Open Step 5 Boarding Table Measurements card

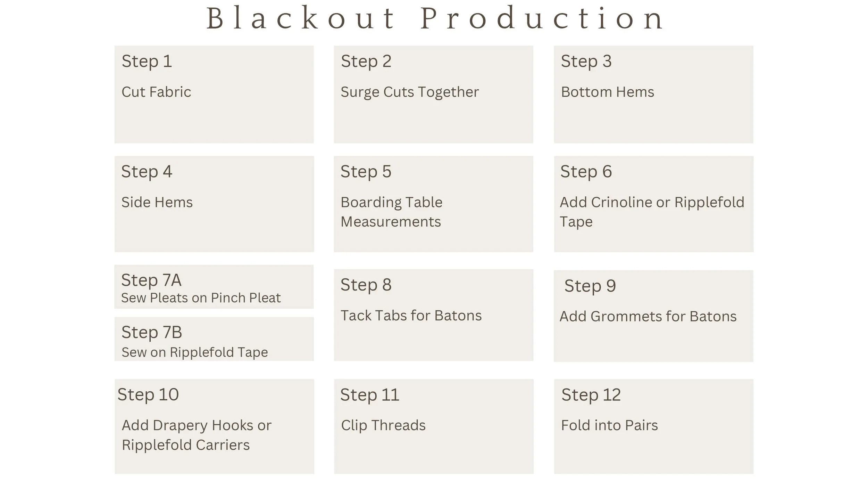(x=433, y=204)
